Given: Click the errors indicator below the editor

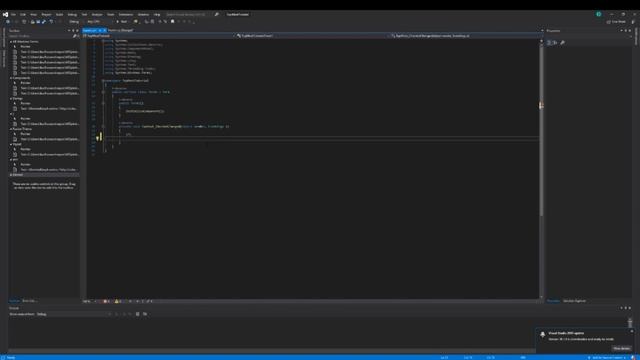Looking at the screenshot, I should 106,301.
